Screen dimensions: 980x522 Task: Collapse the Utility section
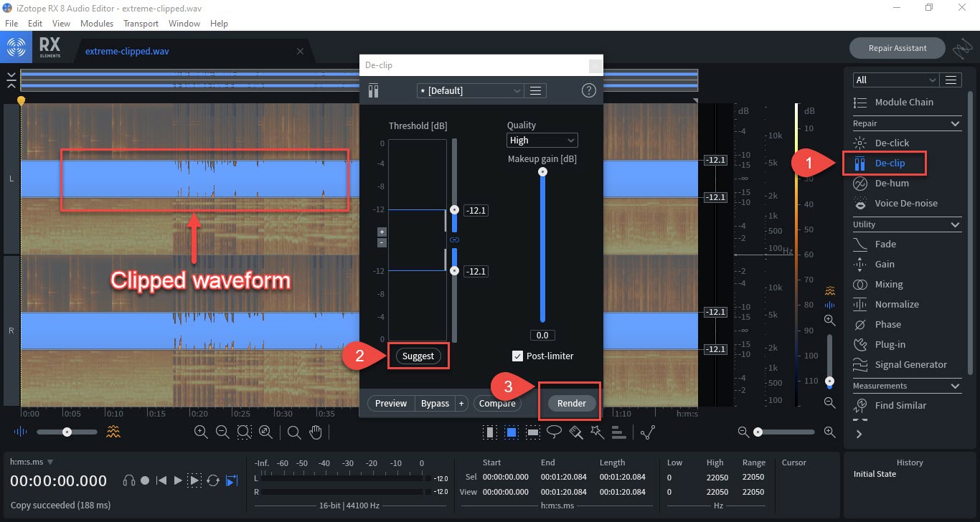[x=955, y=224]
